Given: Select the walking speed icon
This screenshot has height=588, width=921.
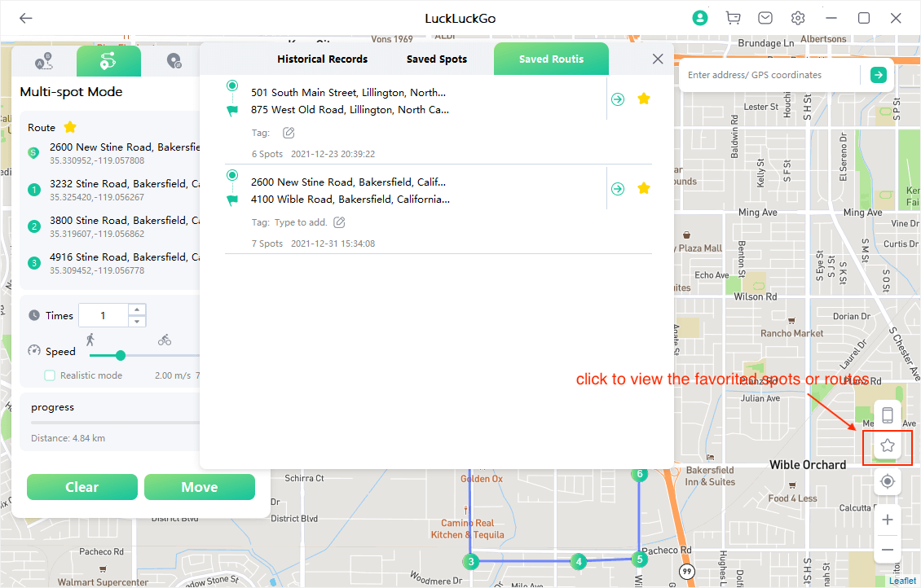Looking at the screenshot, I should [90, 339].
